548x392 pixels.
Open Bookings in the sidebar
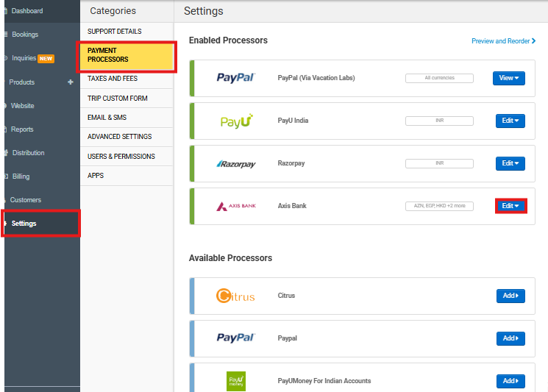pos(25,35)
